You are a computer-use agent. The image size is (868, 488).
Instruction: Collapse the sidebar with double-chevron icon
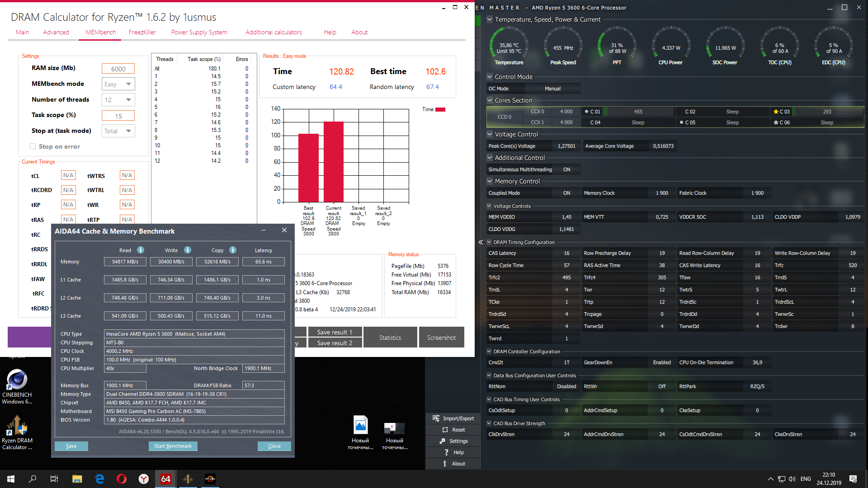click(x=481, y=242)
